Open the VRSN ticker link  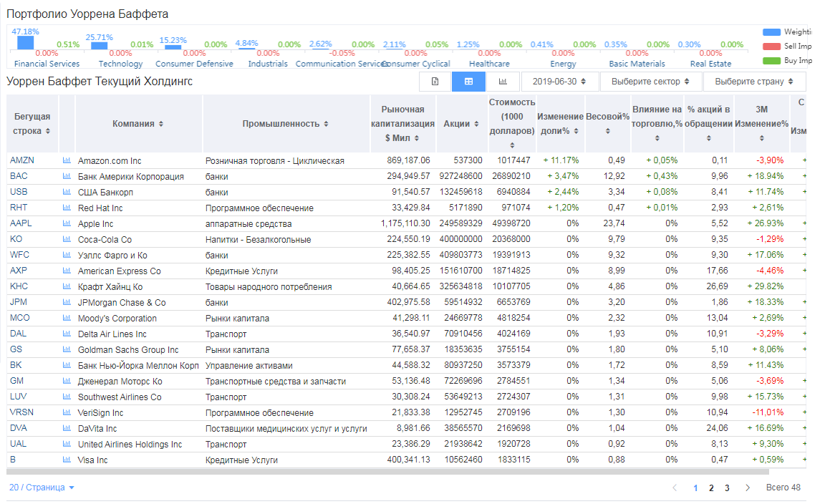[x=21, y=412]
